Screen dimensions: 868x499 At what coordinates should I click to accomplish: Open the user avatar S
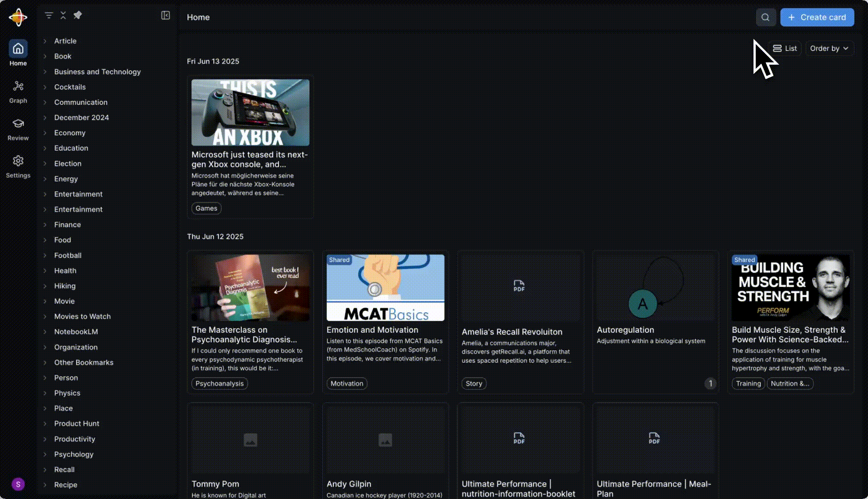pos(18,484)
